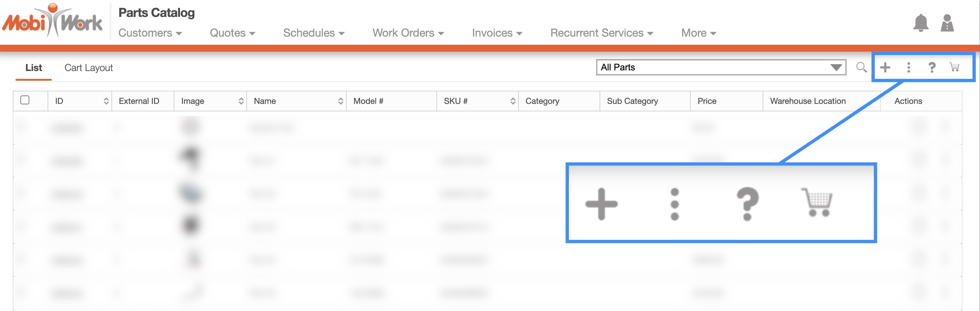This screenshot has width=980, height=311.
Task: Click the MobiWork logo
Action: (53, 21)
